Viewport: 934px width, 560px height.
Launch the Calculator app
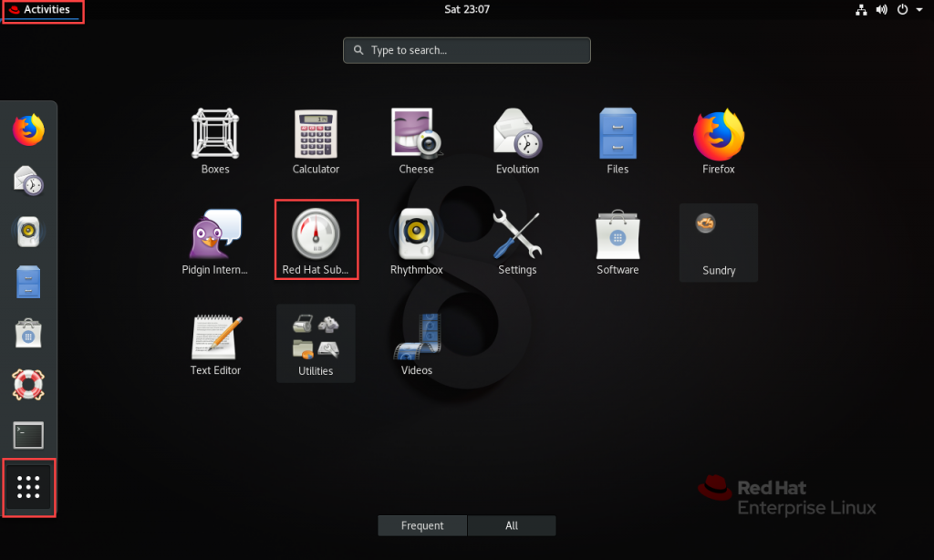(x=316, y=141)
